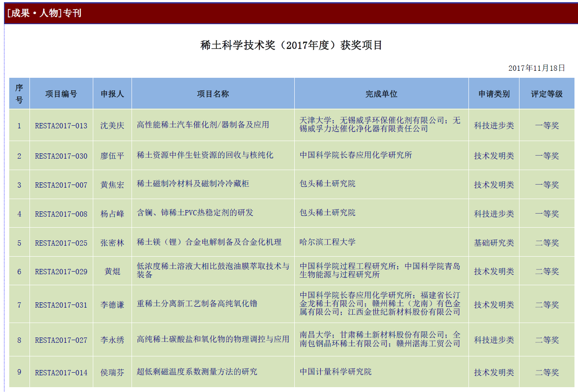Click the 评定等级 column header
The width and height of the screenshot is (578, 392).
547,94
